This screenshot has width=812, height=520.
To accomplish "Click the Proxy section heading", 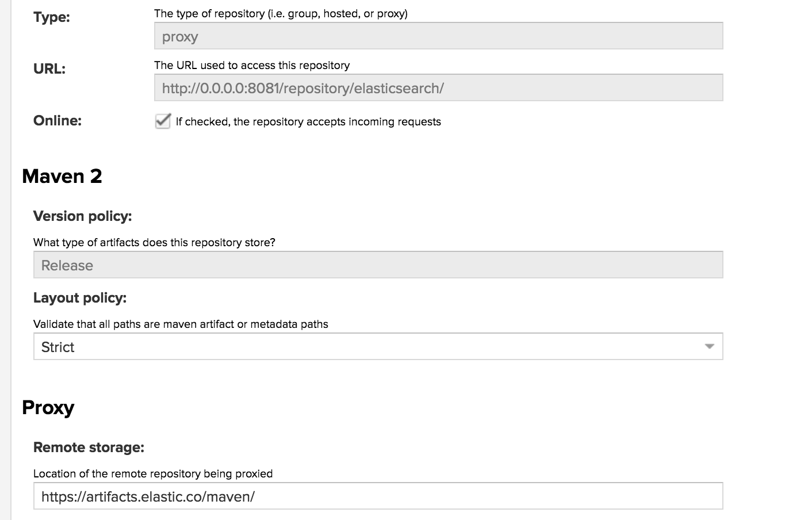I will [48, 408].
